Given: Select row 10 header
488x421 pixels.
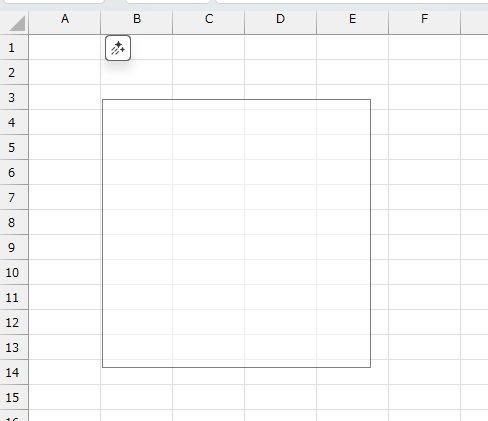Looking at the screenshot, I should pos(14,272).
